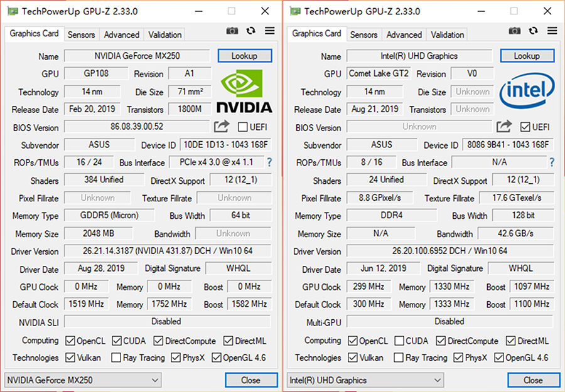Toggle UEFI checkbox in Intel window
This screenshot has width=565, height=392.
pos(525,127)
